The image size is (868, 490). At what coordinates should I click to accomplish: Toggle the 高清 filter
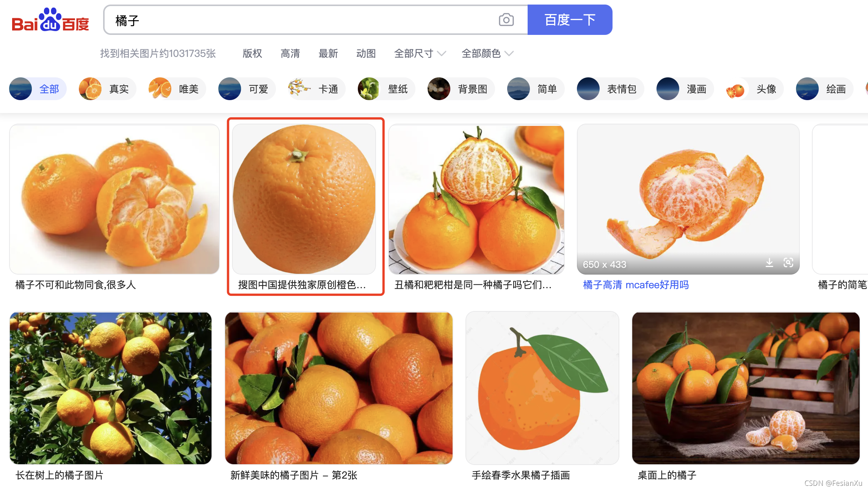coord(290,53)
